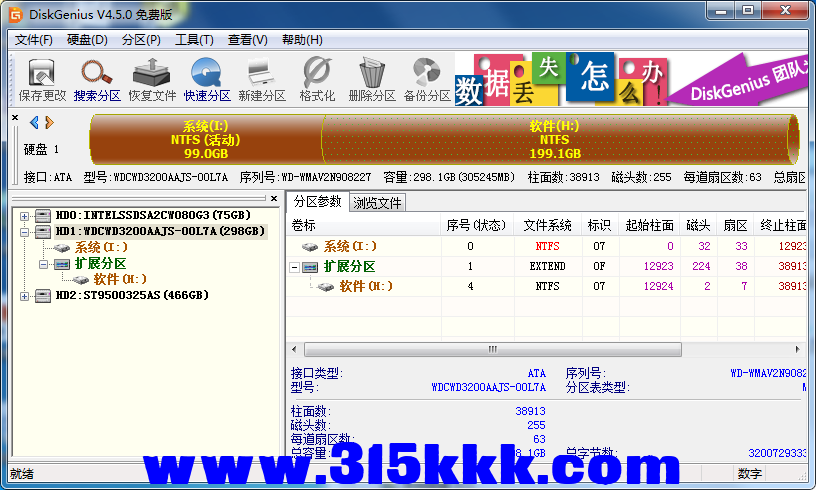Open the 备份分区 backup partition tool

[427, 79]
